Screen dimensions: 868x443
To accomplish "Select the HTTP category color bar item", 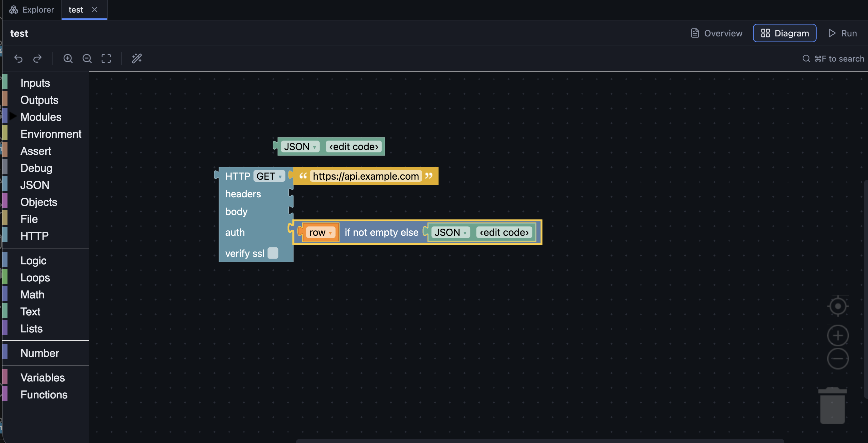I will 34,236.
